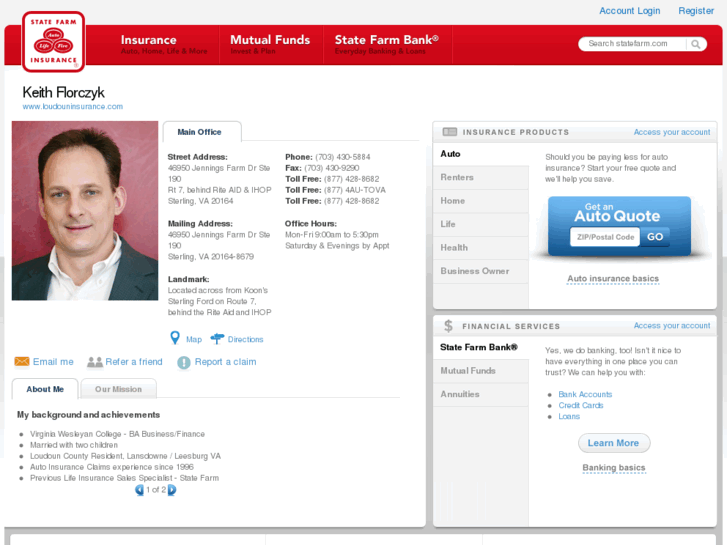The image size is (727, 545).
Task: Click the map pin icon
Action: point(175,338)
